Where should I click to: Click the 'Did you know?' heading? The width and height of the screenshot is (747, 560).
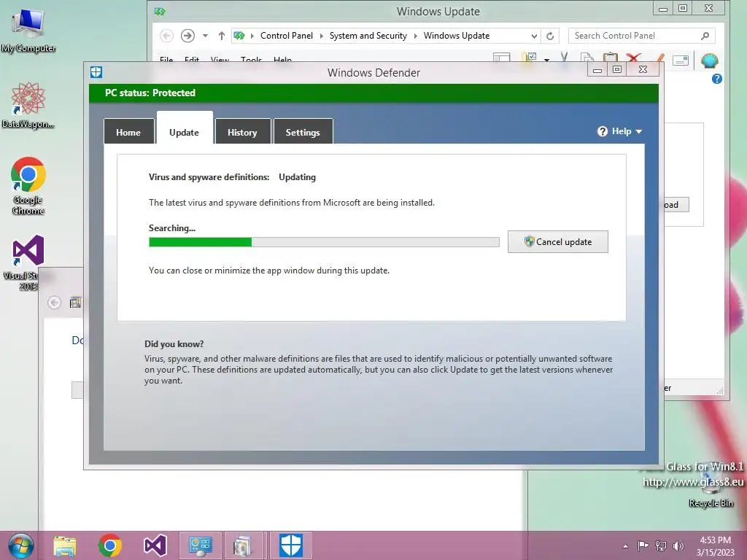[174, 344]
